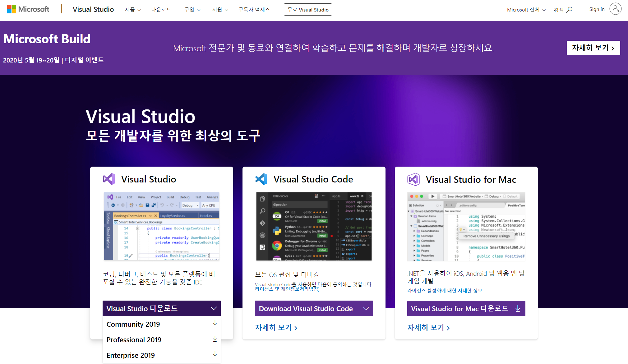Click the purple Visual Studio logo icon
Image resolution: width=628 pixels, height=364 pixels.
tap(109, 179)
